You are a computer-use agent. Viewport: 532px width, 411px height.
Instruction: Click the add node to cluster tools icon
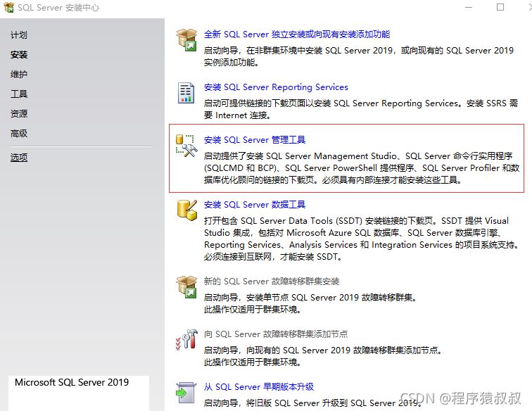tap(186, 339)
